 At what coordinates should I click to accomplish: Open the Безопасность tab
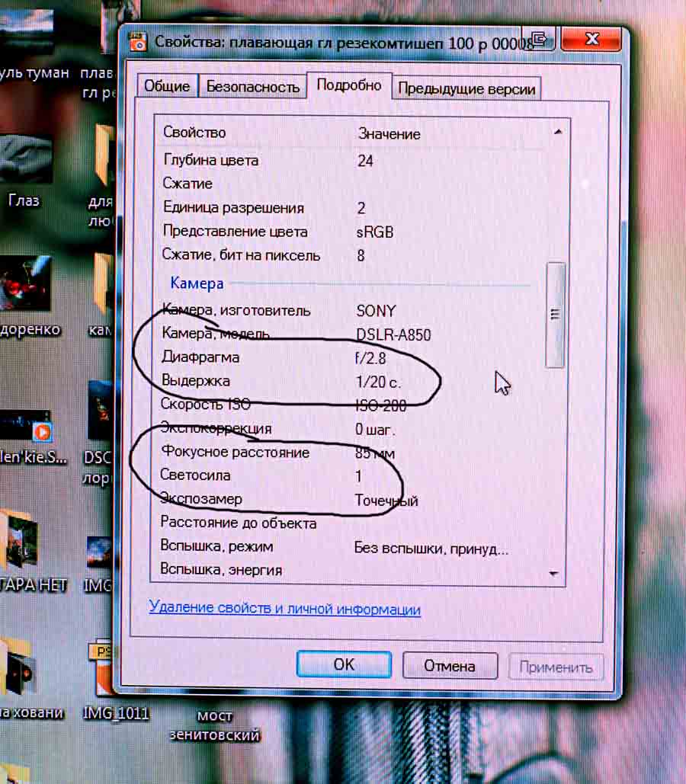coord(253,86)
